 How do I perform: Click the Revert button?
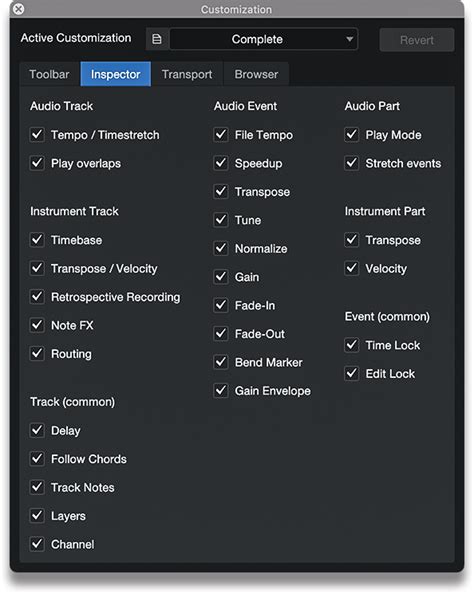(416, 40)
